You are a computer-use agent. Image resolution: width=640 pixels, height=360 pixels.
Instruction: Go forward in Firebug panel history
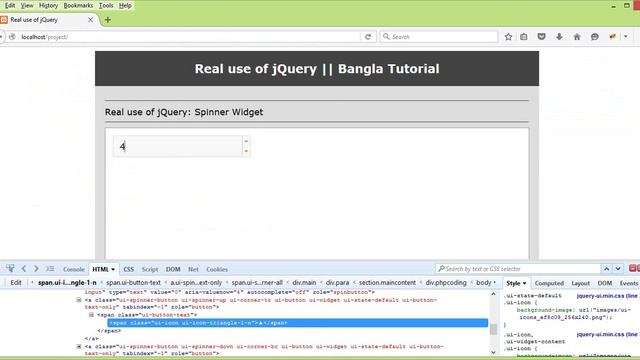point(36,269)
